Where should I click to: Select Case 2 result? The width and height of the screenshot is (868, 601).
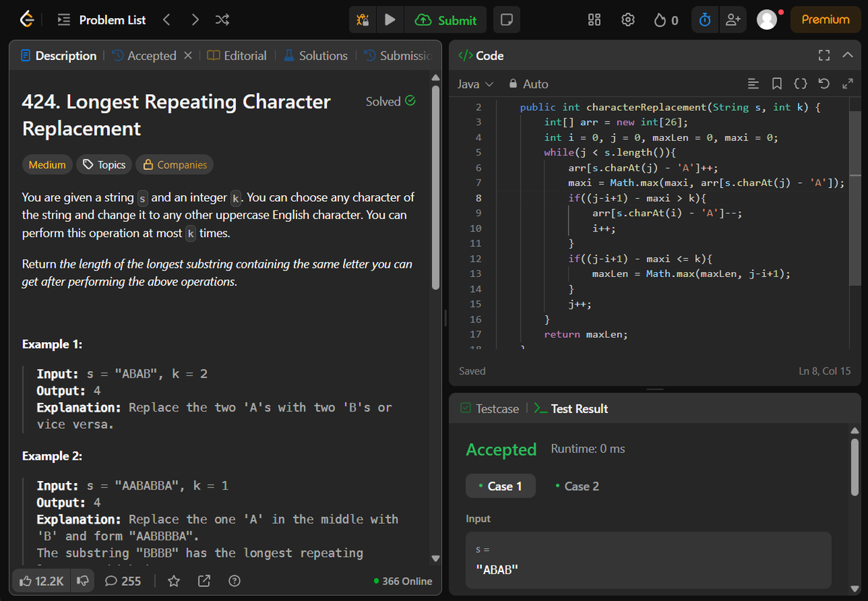[576, 486]
